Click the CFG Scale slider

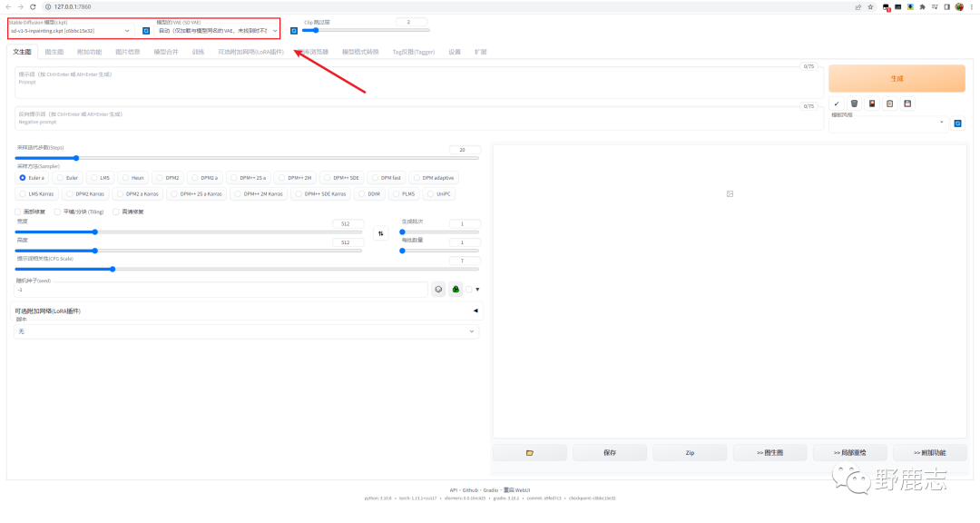point(247,269)
